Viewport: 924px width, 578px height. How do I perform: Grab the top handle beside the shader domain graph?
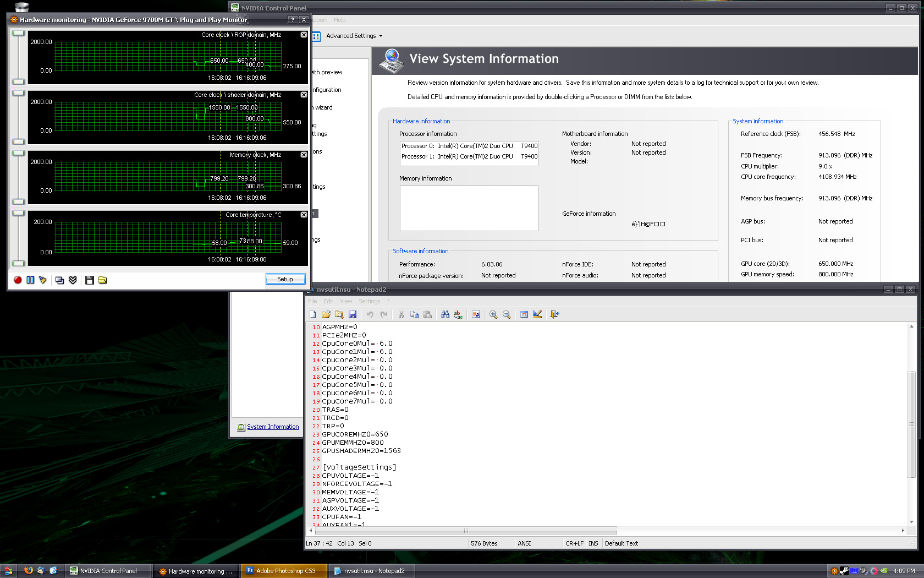19,93
